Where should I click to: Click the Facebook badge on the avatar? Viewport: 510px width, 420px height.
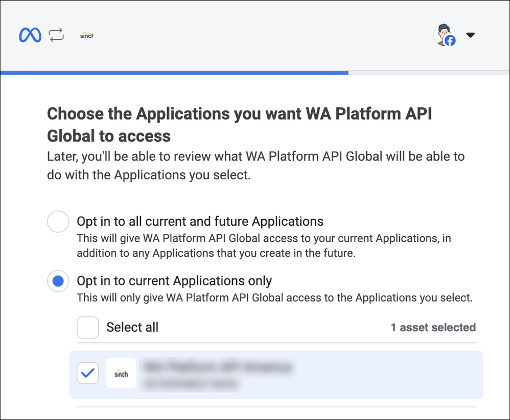coord(451,41)
